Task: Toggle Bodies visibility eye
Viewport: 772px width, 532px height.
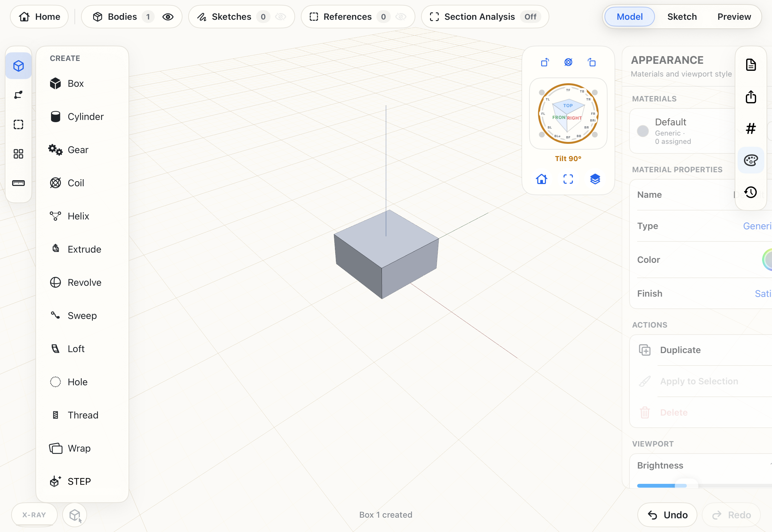Action: 168,17
